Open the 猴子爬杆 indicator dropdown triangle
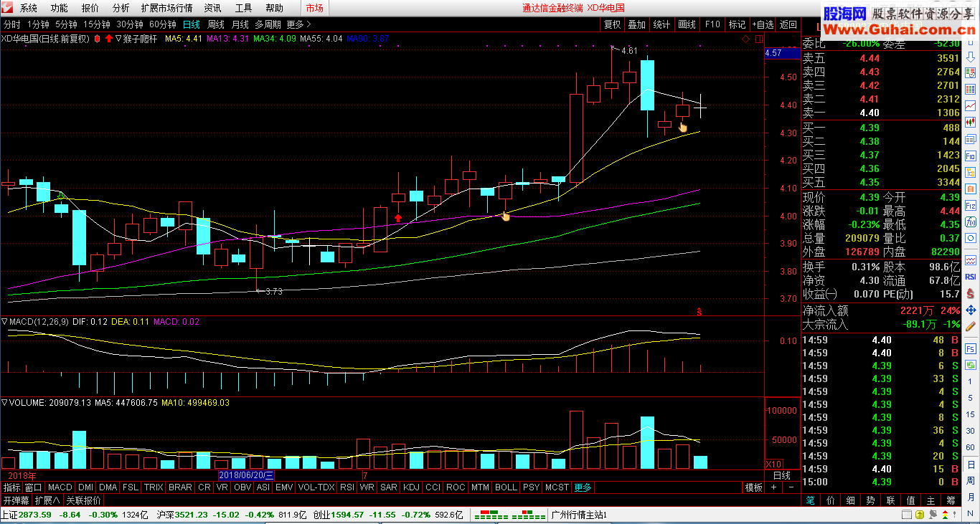This screenshot has height=524, width=980. pos(118,39)
